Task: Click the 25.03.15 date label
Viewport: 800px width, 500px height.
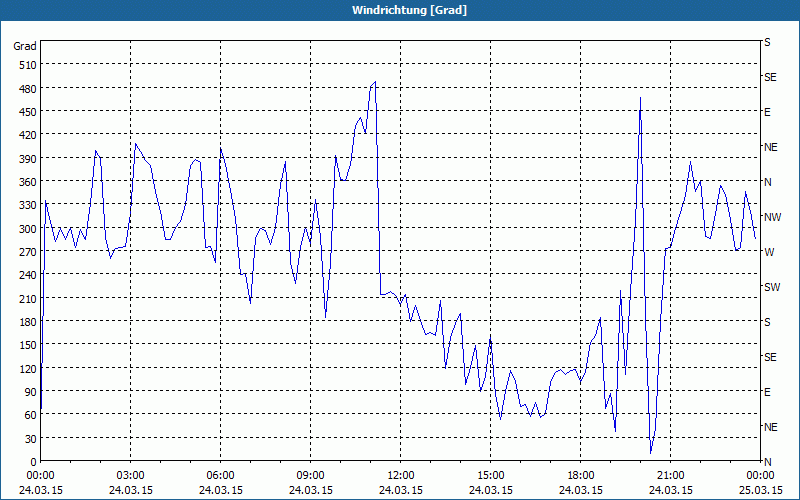Action: pos(760,490)
